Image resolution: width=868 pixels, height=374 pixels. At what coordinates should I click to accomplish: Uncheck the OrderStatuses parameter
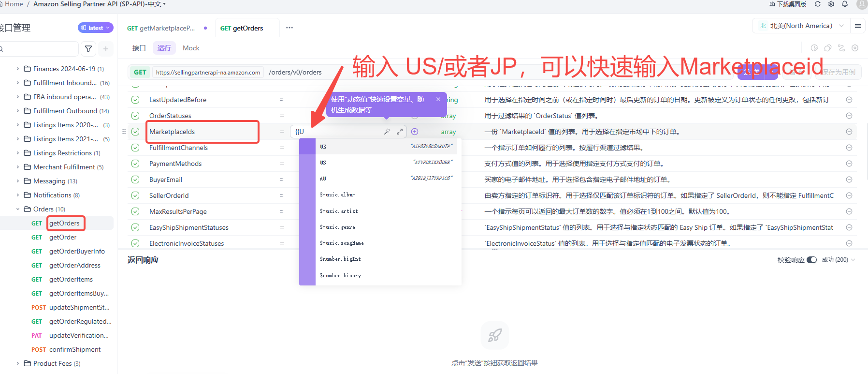coord(135,116)
